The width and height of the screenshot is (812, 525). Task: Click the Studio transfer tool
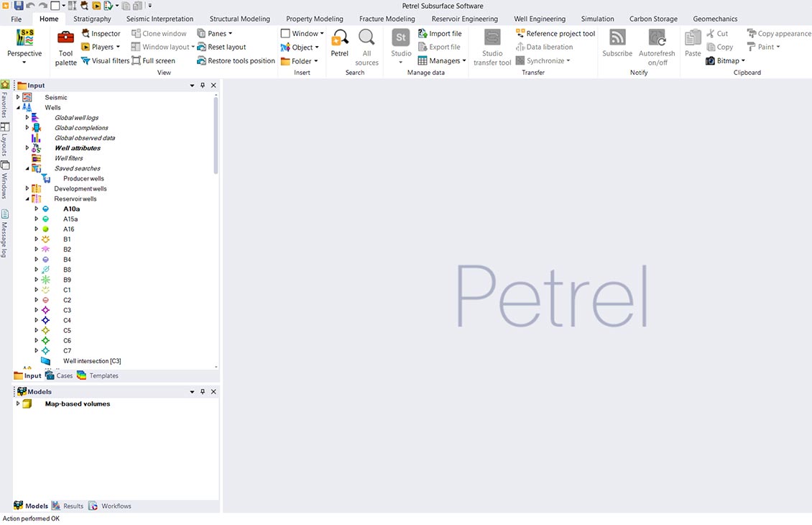click(492, 46)
